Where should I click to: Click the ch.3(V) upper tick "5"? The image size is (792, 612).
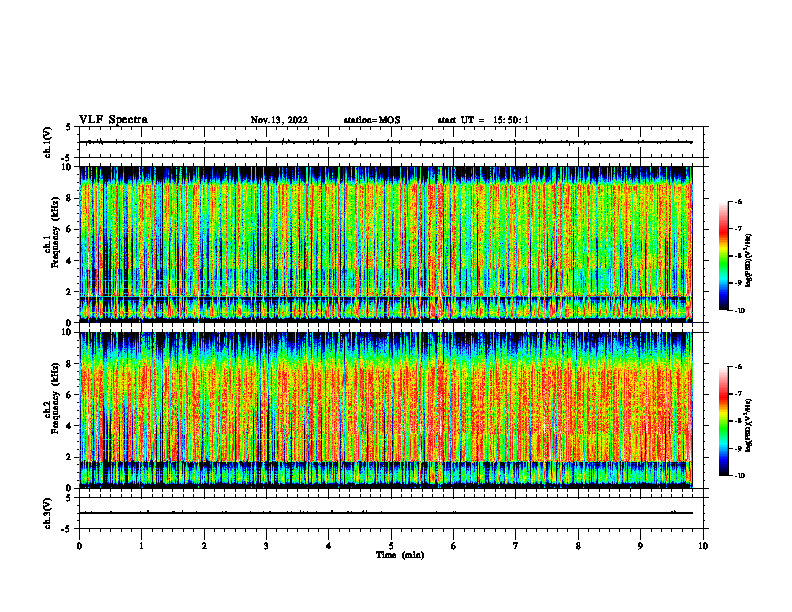(69, 498)
